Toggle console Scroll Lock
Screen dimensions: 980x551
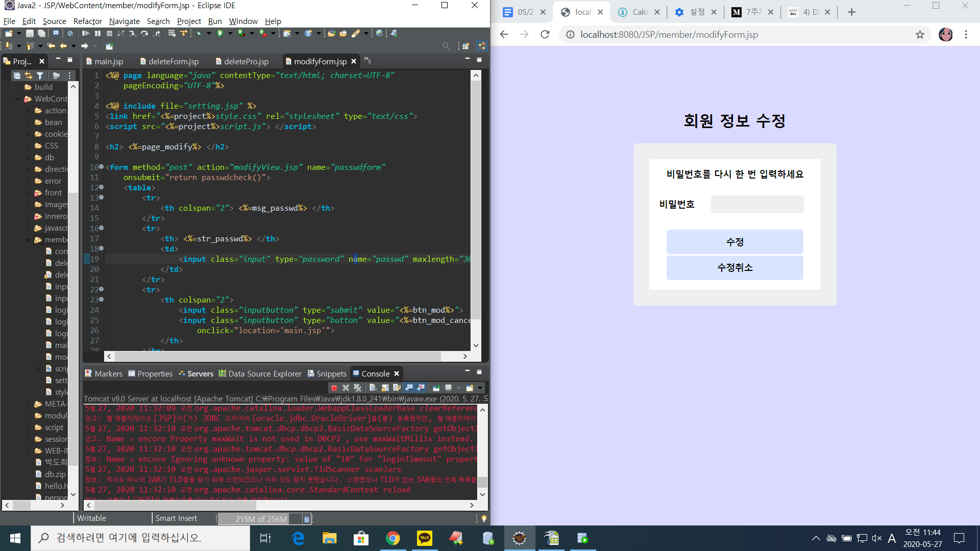(x=385, y=388)
